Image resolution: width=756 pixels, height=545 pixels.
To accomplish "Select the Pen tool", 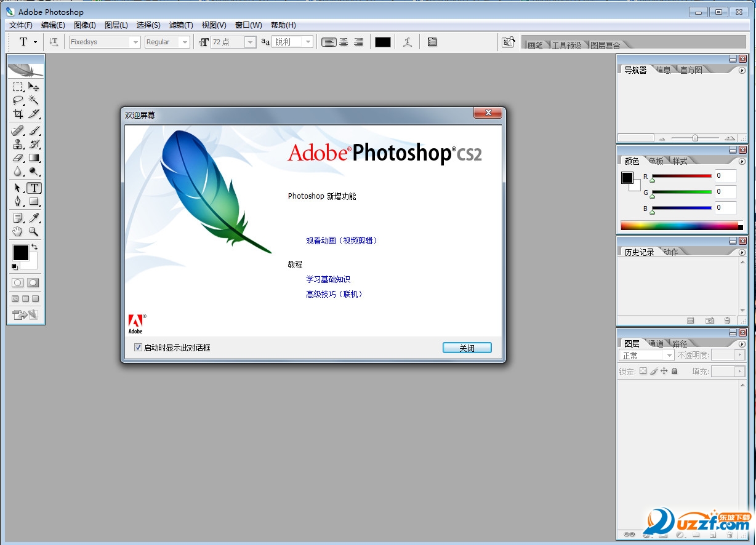I will (18, 201).
